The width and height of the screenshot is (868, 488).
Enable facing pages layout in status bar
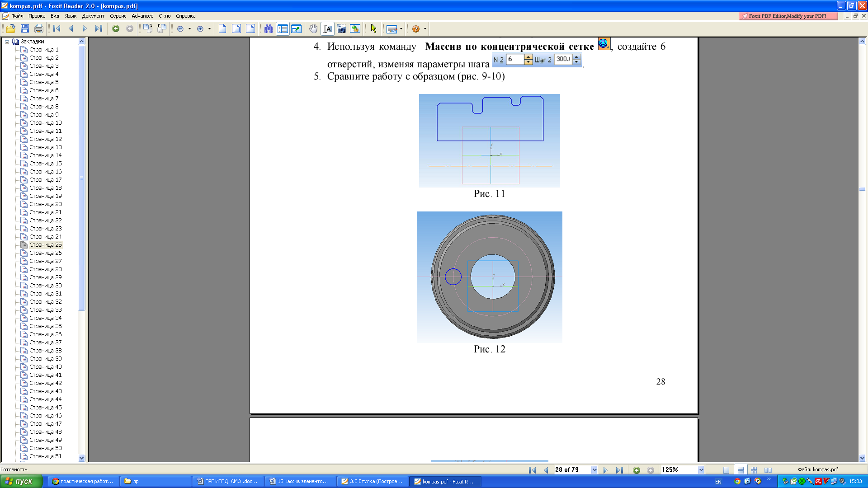click(768, 470)
